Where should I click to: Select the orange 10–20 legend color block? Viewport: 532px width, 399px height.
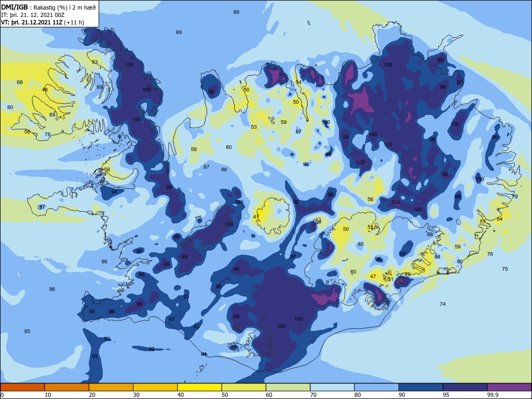67,387
